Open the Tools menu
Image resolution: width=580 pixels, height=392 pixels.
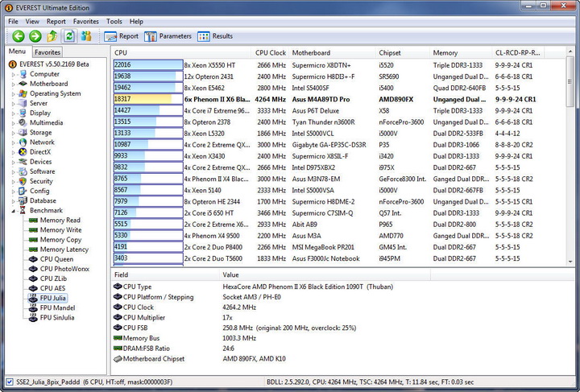(x=114, y=22)
